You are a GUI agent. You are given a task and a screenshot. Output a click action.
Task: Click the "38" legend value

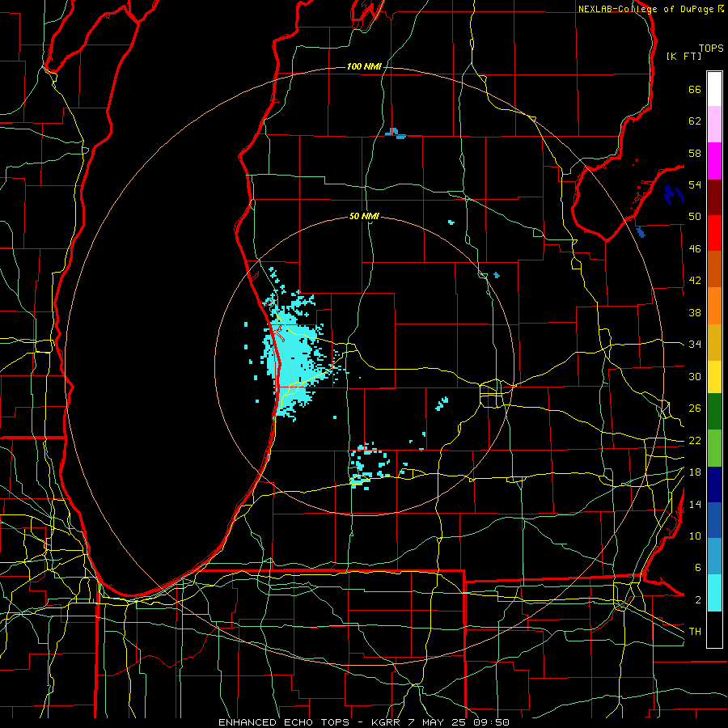coord(695,313)
